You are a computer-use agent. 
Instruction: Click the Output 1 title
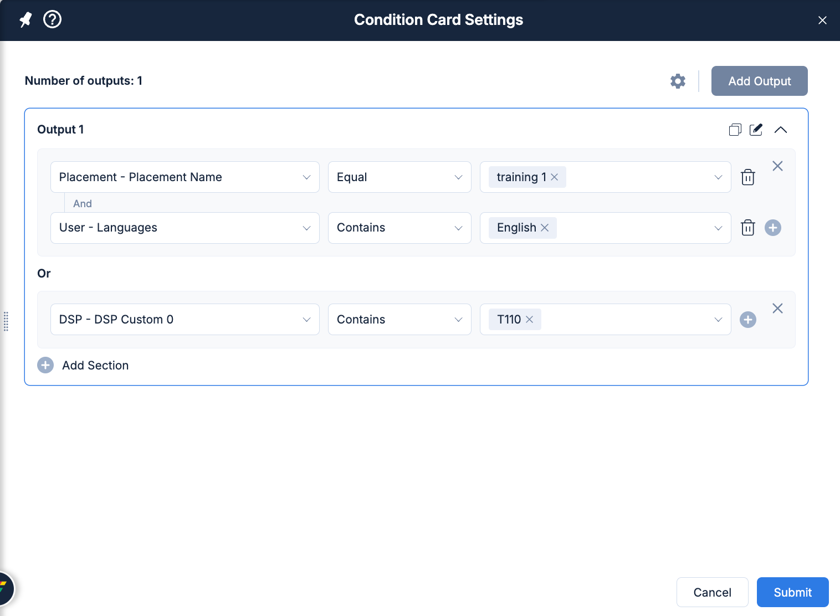tap(60, 130)
